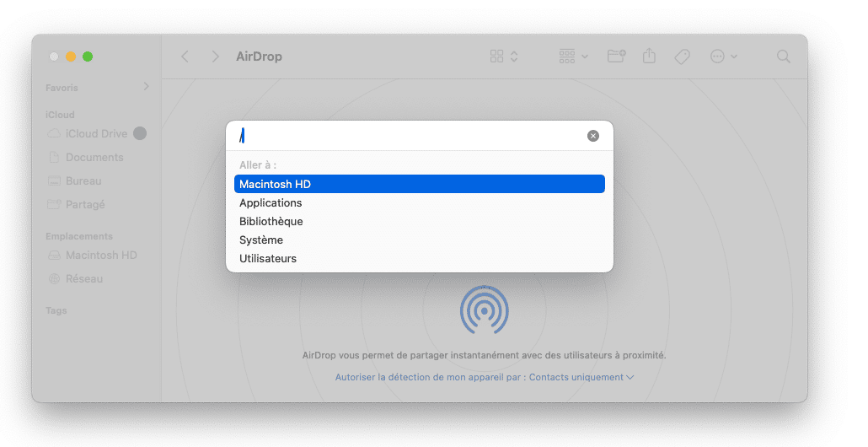Image resolution: width=868 pixels, height=447 pixels.
Task: Open the group-by options menu
Action: coord(573,57)
